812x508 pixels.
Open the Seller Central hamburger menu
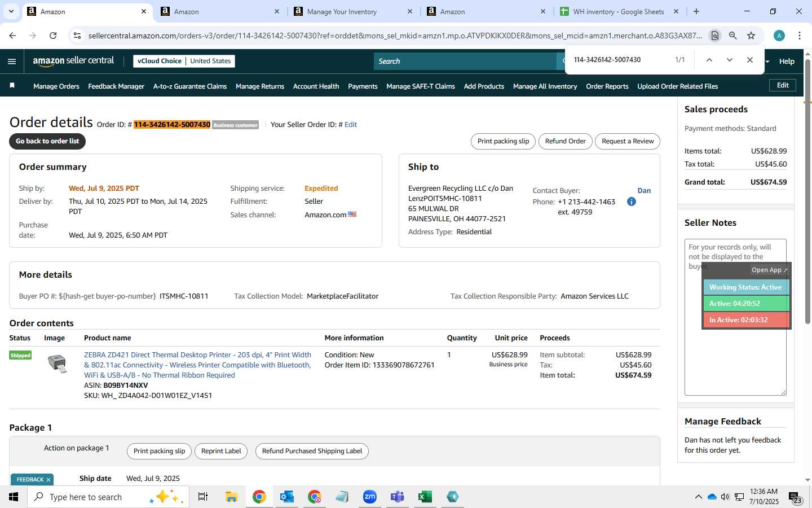12,62
